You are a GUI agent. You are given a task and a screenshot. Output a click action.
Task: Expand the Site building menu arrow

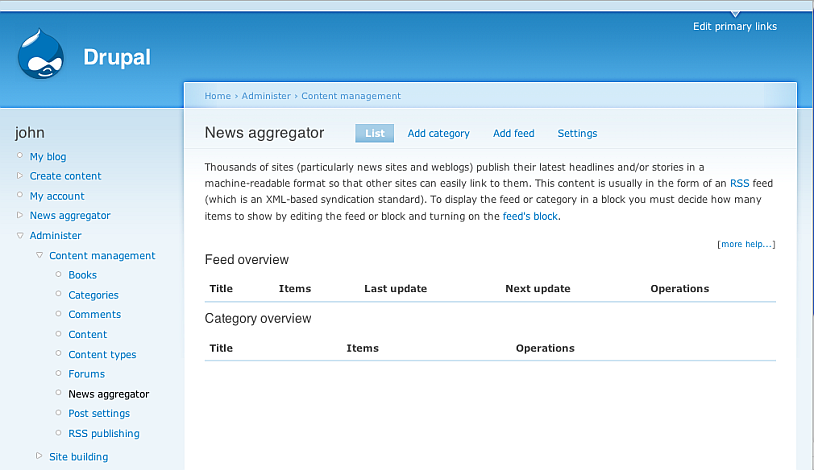39,456
